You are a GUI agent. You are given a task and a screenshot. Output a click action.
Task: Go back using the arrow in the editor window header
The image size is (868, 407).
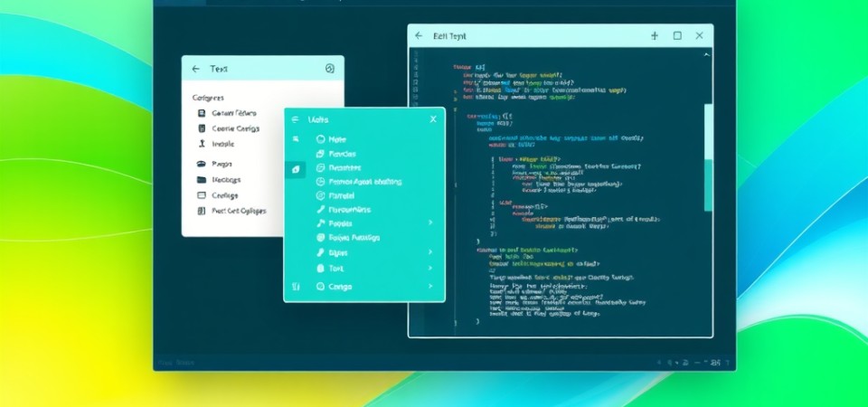point(419,35)
